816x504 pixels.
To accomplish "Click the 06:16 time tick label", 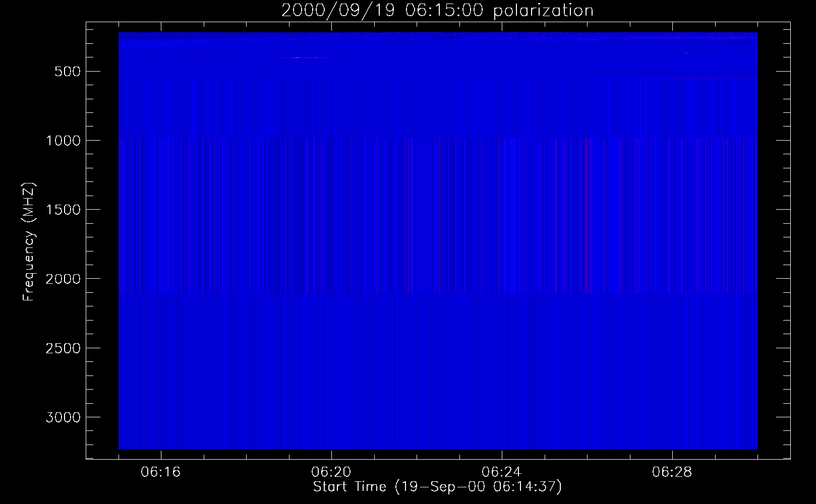I will (x=161, y=472).
